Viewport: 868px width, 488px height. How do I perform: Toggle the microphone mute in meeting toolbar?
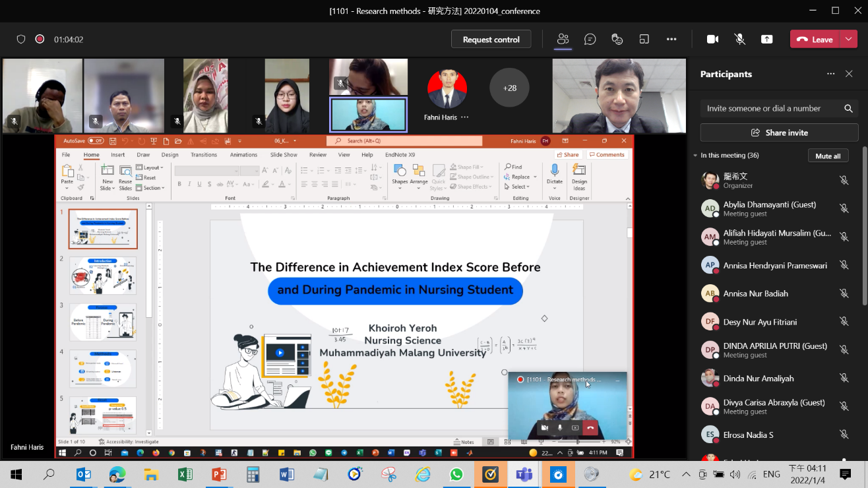[740, 40]
